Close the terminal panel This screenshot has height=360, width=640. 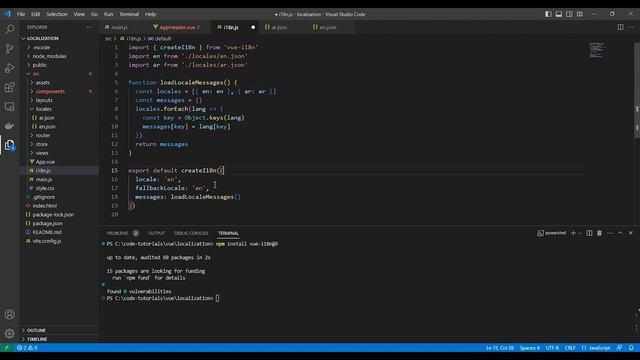coord(631,233)
